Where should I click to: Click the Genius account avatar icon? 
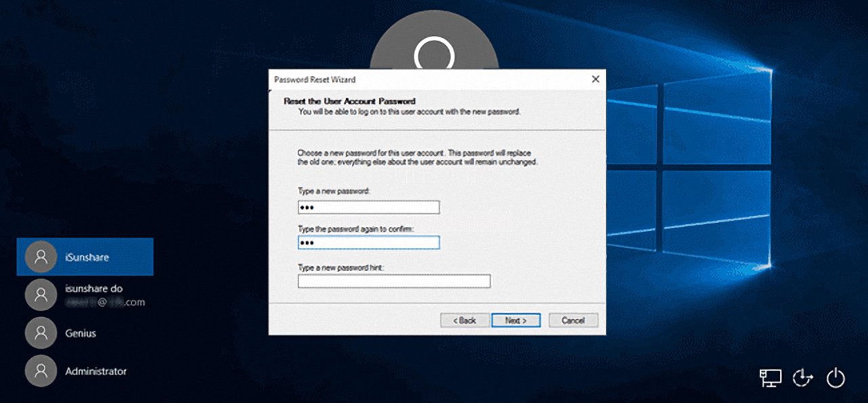(x=42, y=333)
